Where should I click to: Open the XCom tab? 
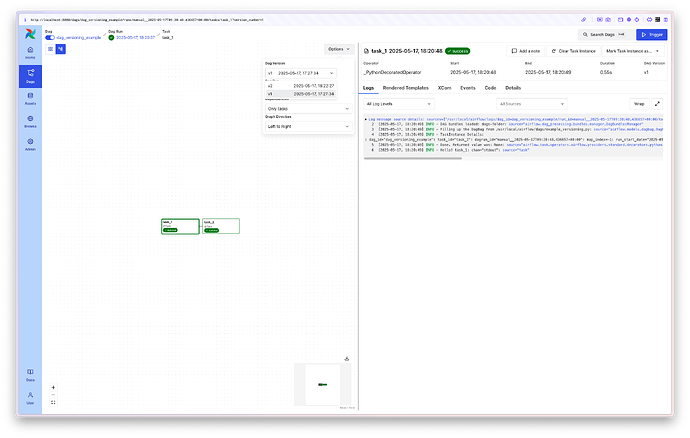[x=445, y=88]
